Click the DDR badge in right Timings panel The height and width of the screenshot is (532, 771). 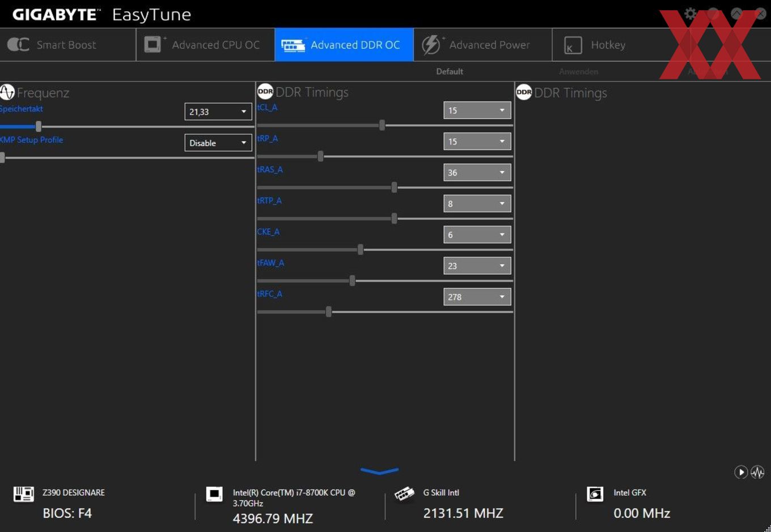524,92
